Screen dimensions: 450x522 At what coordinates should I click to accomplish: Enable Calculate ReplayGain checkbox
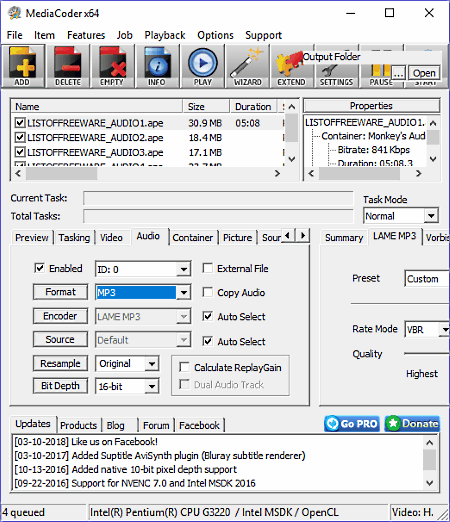click(184, 367)
